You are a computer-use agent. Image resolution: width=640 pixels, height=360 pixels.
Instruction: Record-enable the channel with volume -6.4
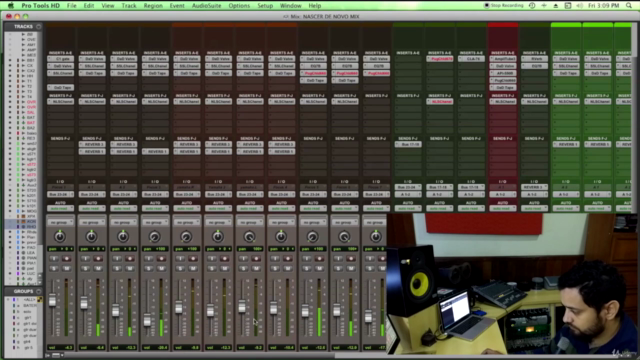98,258
